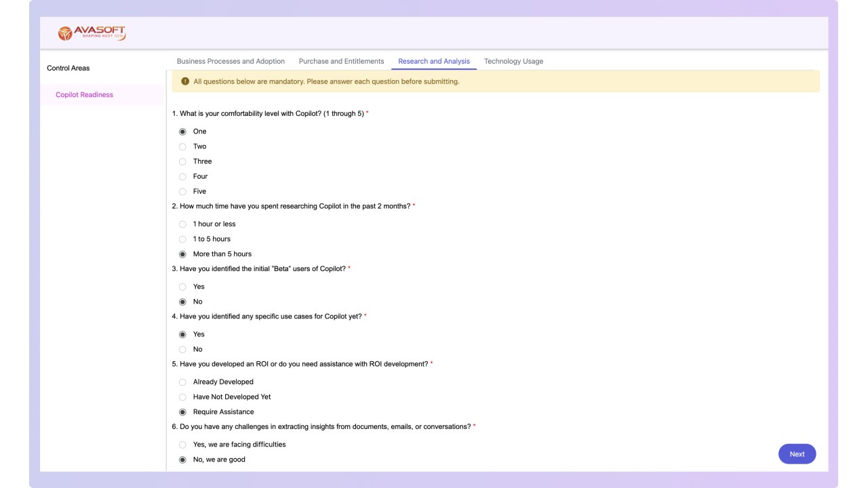Viewport: 868px width, 488px height.
Task: Choose Yes for specific use cases question
Action: click(182, 334)
